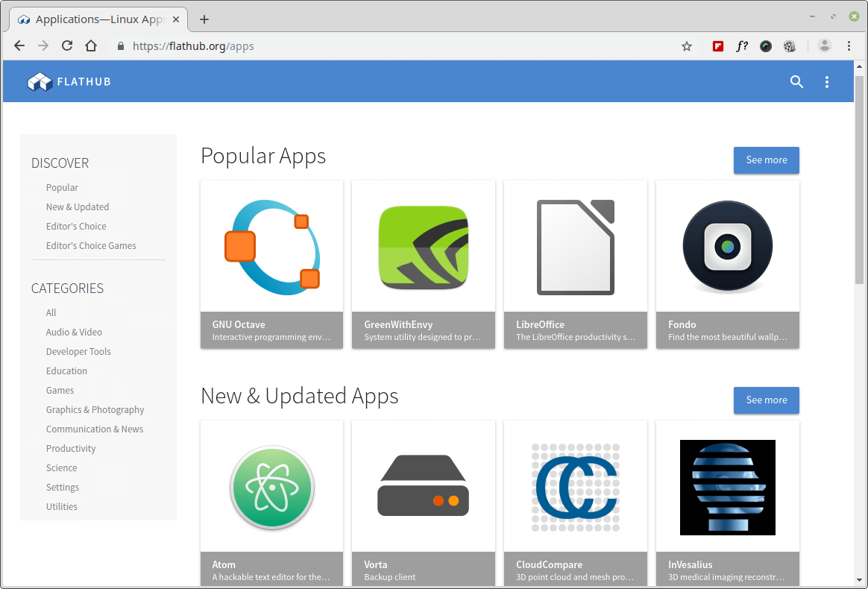
Task: Open Editor's Choice sidebar link
Action: click(x=76, y=227)
